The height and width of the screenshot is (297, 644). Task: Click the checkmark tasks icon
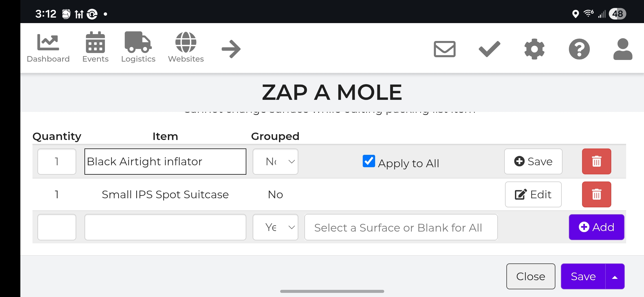pyautogui.click(x=489, y=49)
